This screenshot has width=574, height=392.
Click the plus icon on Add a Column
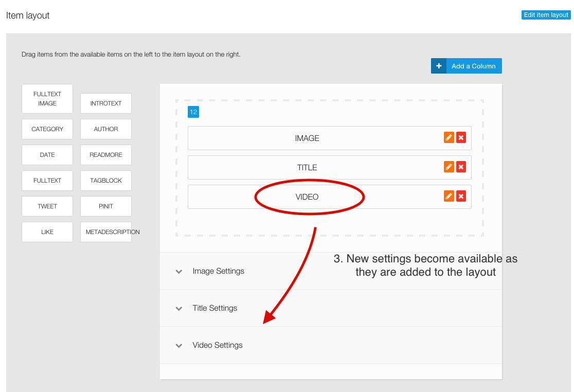439,66
